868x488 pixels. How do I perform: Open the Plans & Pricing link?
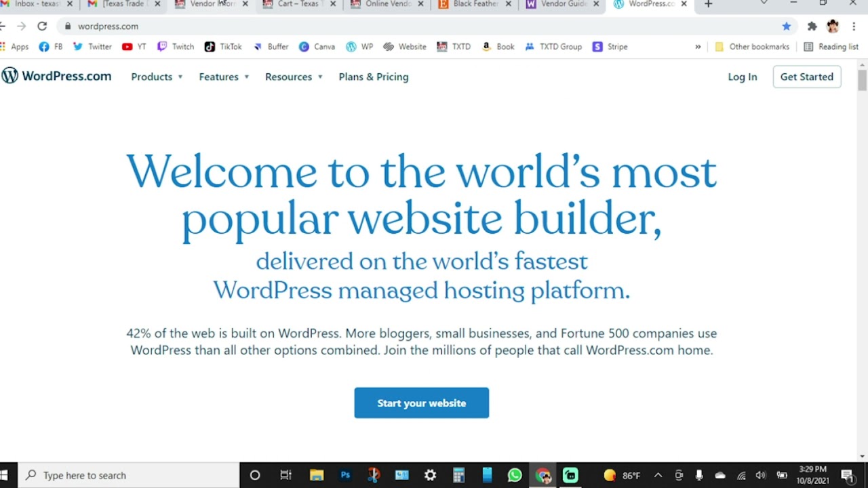[x=374, y=77]
